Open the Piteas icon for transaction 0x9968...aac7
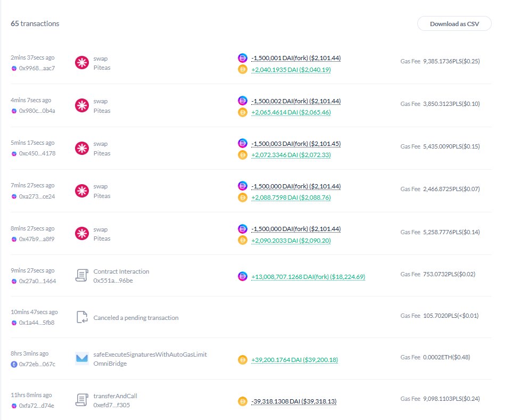Image resolution: width=512 pixels, height=420 pixels. (x=82, y=63)
